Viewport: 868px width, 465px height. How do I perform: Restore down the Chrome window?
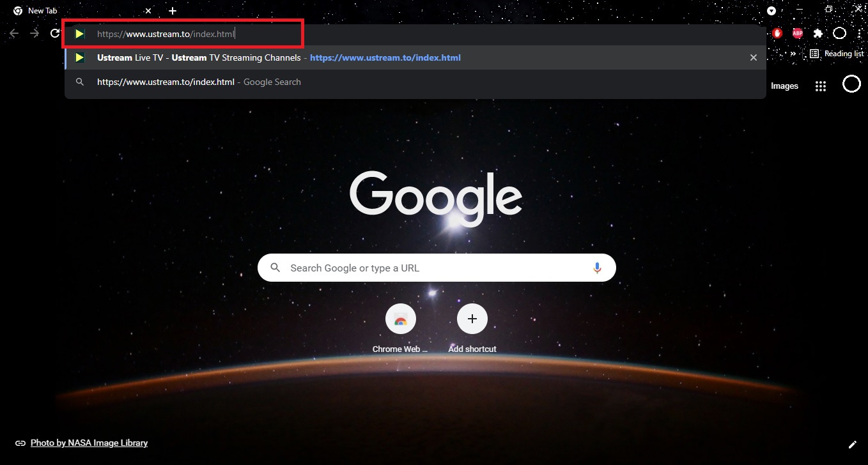click(x=829, y=9)
